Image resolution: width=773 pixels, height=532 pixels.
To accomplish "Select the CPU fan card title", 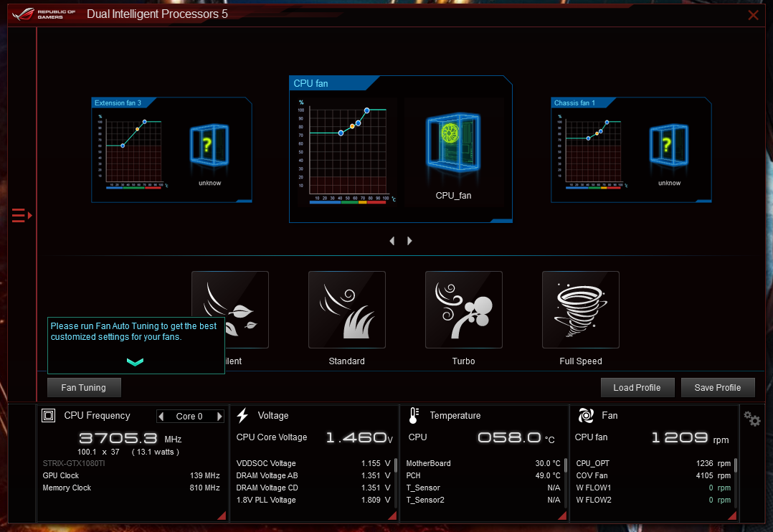I will coord(310,83).
